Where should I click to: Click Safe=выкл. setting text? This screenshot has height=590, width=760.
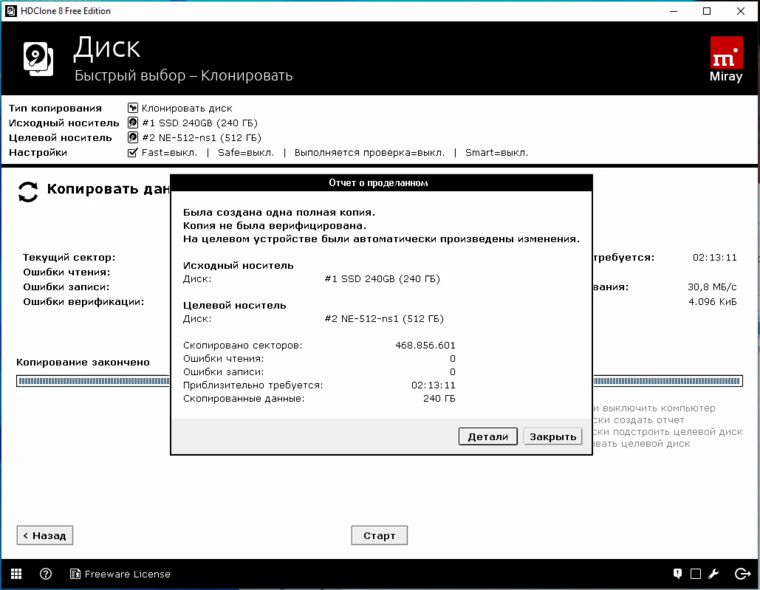coord(246,153)
